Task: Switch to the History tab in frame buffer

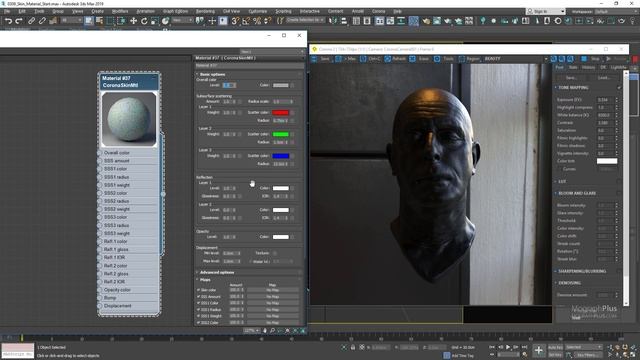Action: click(x=588, y=67)
